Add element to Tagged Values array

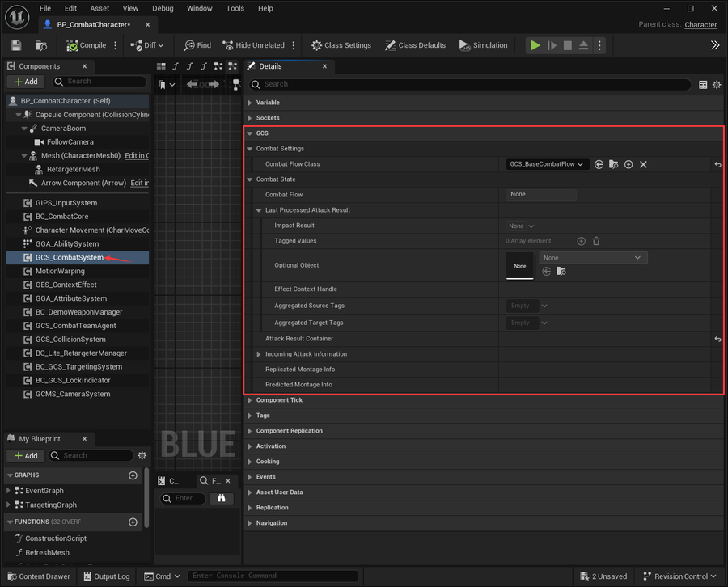click(581, 241)
